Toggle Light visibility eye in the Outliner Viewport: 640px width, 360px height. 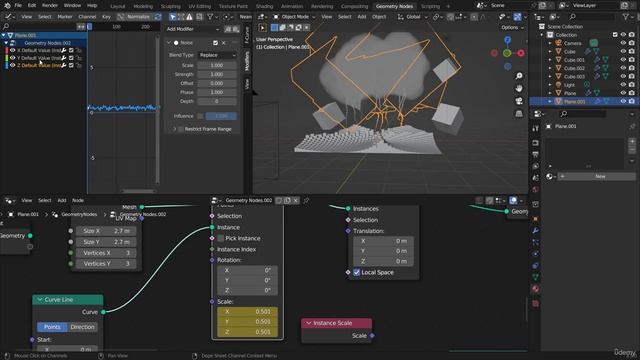pyautogui.click(x=623, y=85)
